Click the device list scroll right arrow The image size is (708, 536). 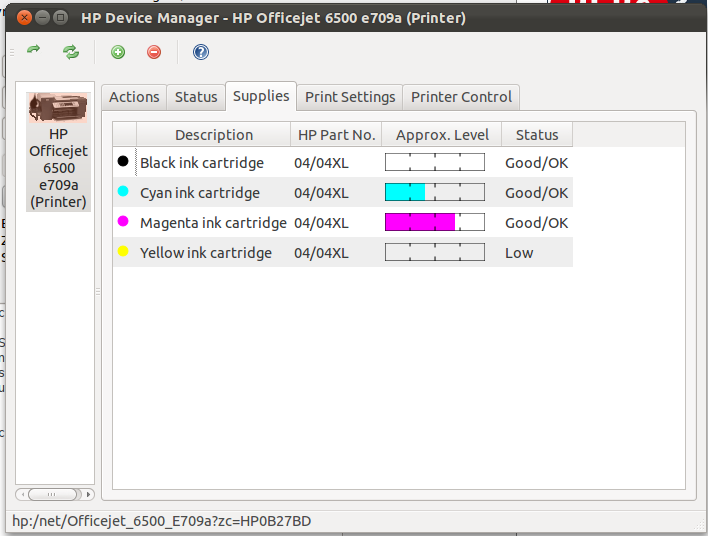(x=88, y=494)
